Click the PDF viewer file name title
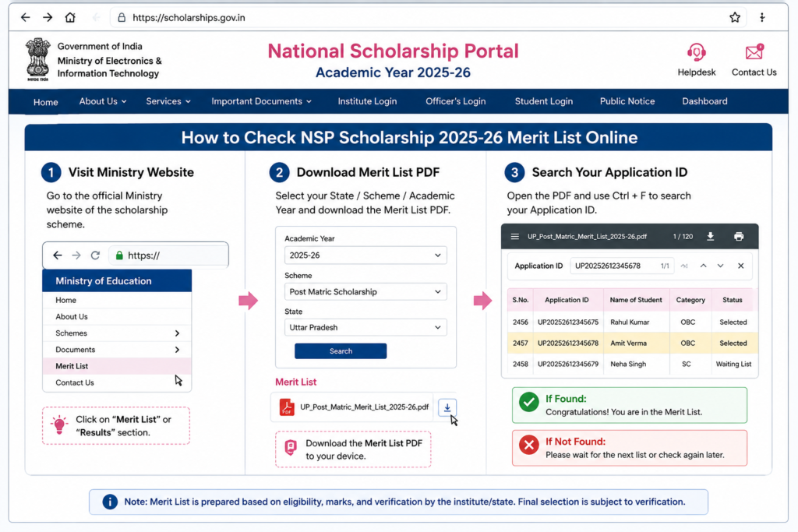This screenshot has width=798, height=532. point(588,237)
